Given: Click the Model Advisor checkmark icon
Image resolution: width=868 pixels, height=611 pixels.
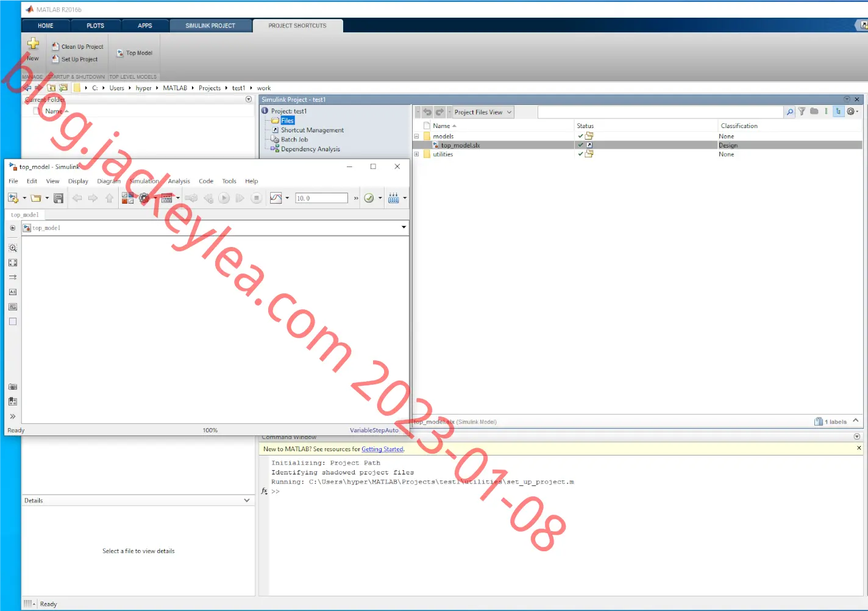Looking at the screenshot, I should click(x=369, y=198).
